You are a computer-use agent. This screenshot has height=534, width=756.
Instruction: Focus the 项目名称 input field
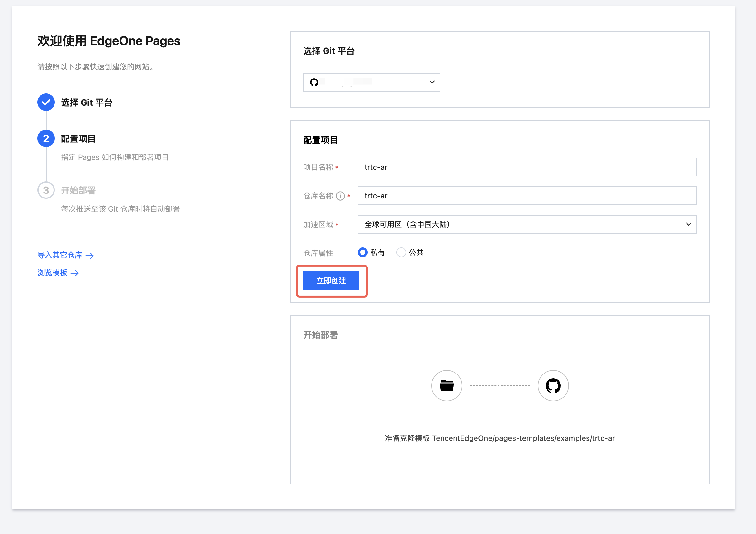[x=527, y=167]
